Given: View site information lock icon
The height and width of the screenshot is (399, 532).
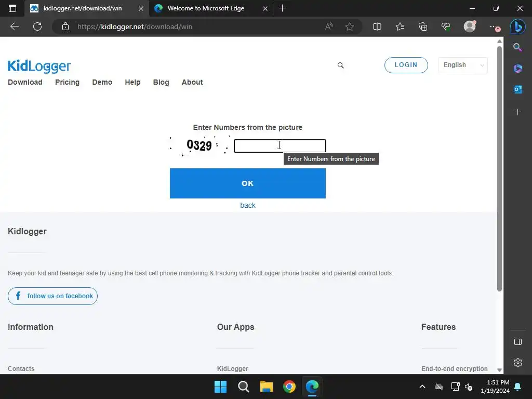Looking at the screenshot, I should 65,26.
